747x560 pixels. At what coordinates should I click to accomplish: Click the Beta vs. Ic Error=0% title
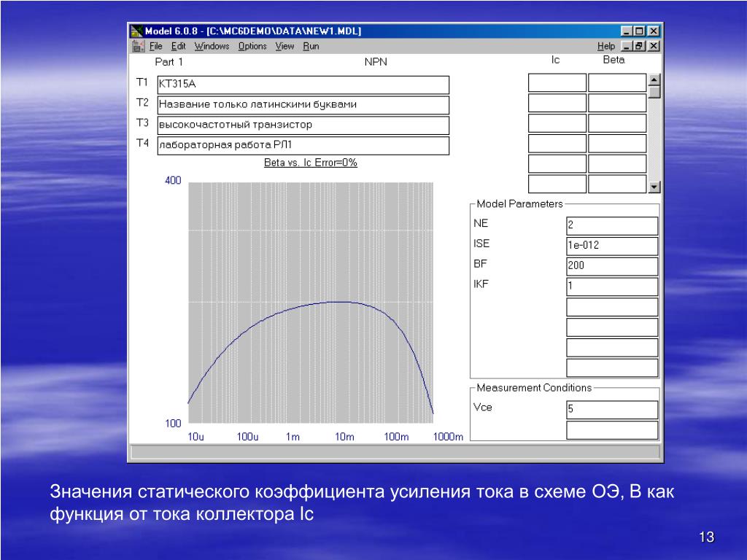[x=311, y=163]
